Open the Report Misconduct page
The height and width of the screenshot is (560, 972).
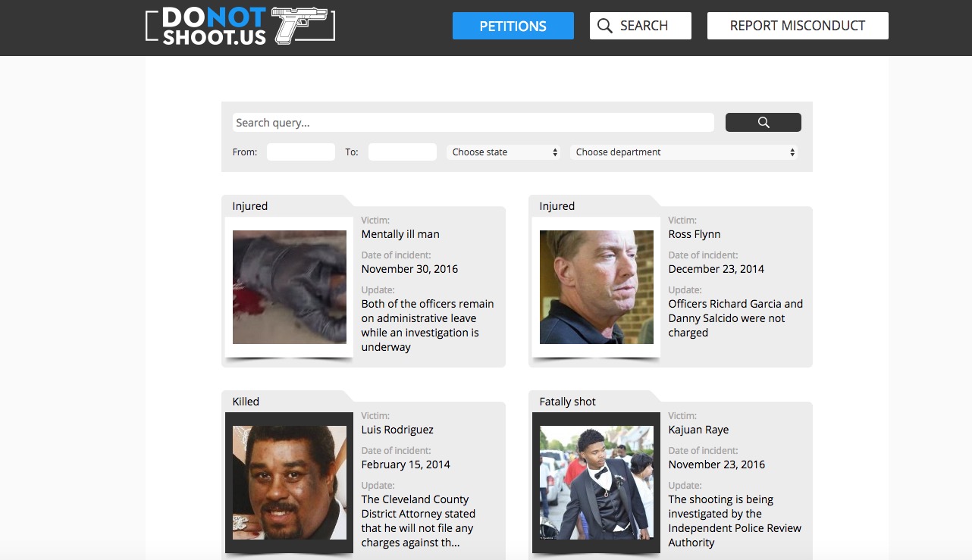[x=798, y=26]
